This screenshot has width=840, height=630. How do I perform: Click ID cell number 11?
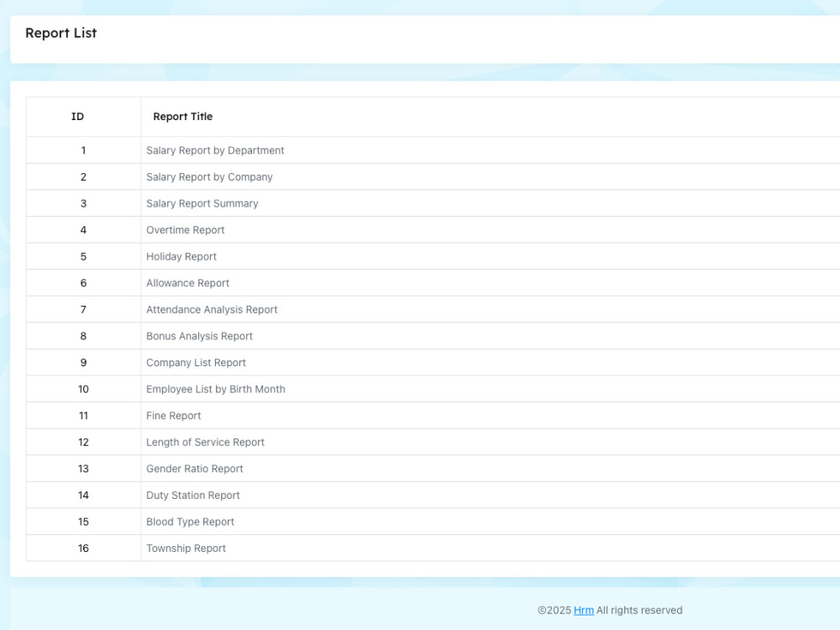point(83,416)
